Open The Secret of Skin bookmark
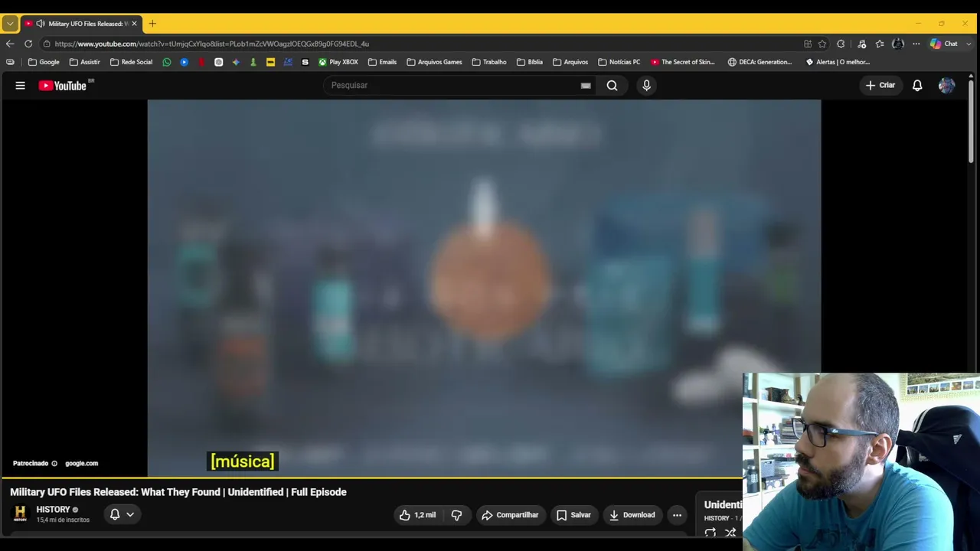Screen dimensions: 980x551 click(683, 62)
